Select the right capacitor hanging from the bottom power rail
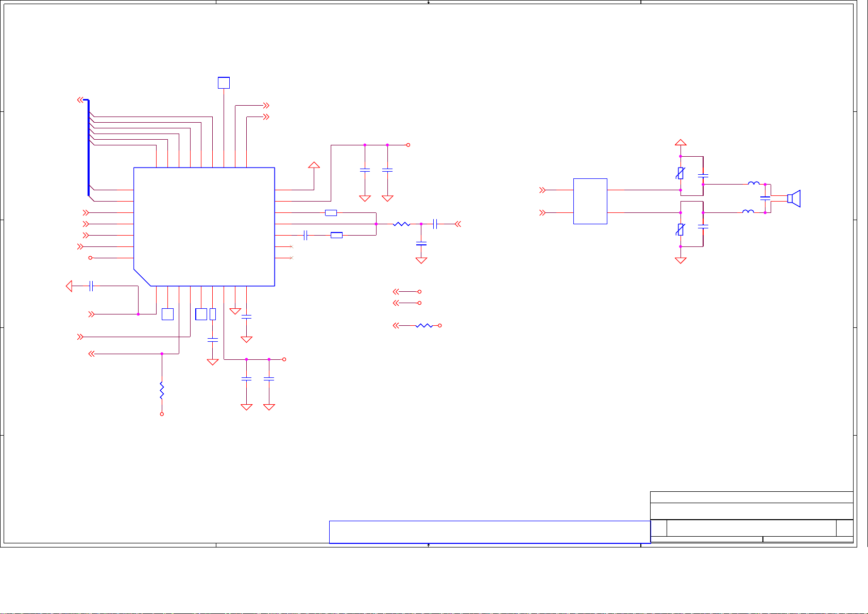 point(269,378)
